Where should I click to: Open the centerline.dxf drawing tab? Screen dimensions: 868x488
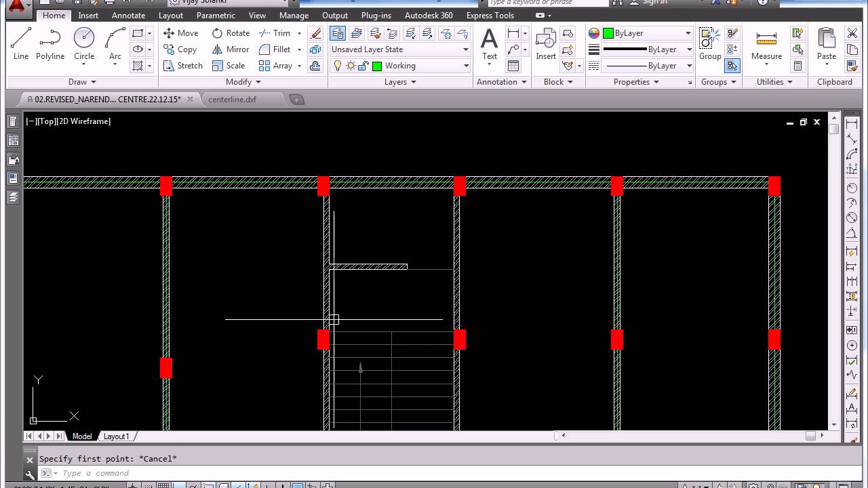pos(232,99)
